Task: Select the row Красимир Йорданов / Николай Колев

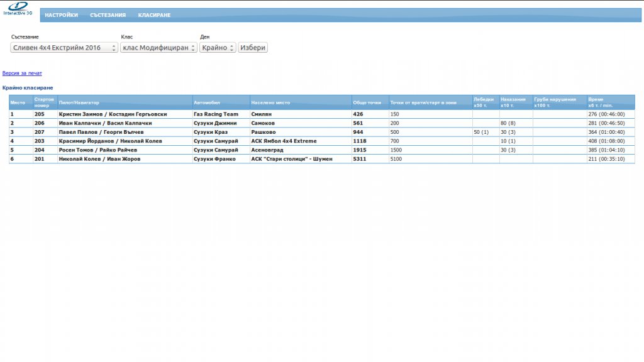Action: click(x=322, y=141)
